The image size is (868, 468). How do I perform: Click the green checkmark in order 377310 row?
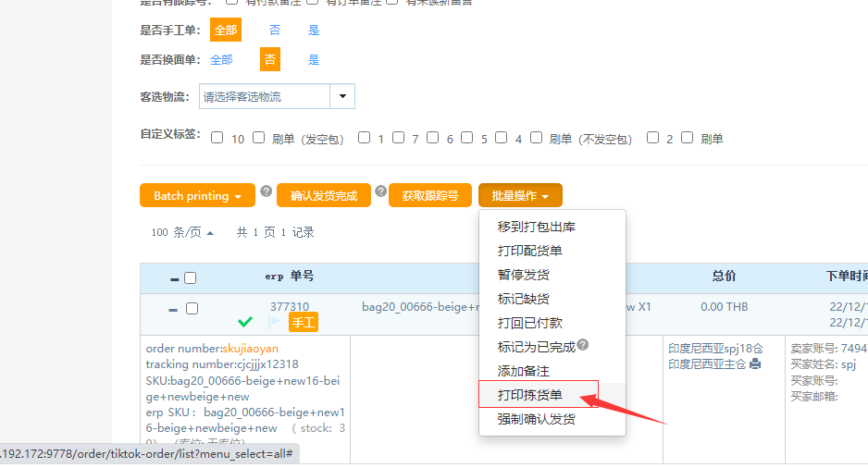tap(244, 322)
